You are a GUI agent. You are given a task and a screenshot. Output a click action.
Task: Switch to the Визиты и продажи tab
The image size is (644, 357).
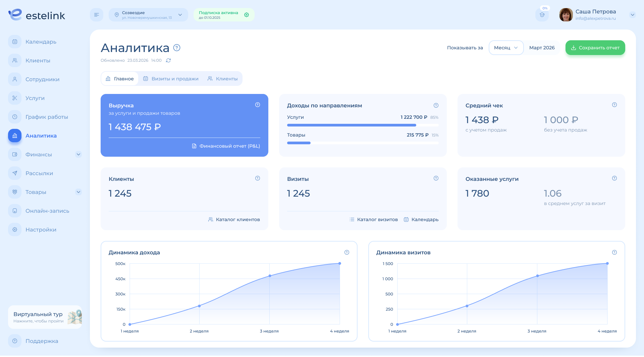171,79
